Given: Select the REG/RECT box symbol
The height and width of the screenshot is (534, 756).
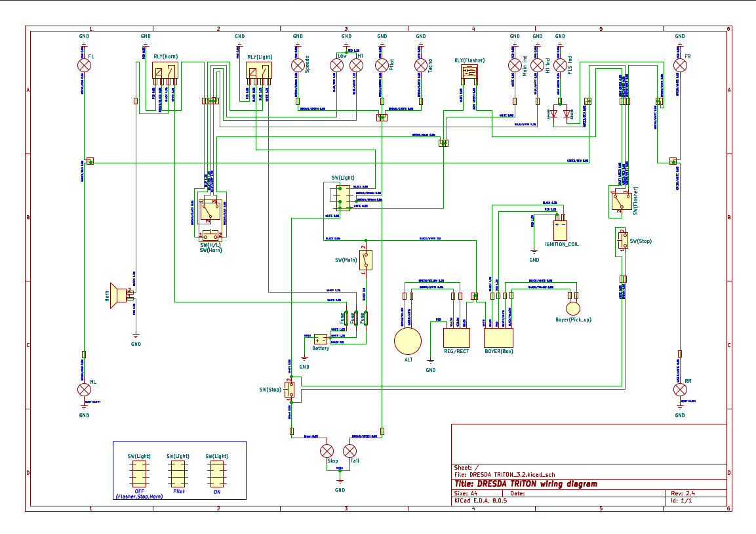Looking at the screenshot, I should 456,338.
